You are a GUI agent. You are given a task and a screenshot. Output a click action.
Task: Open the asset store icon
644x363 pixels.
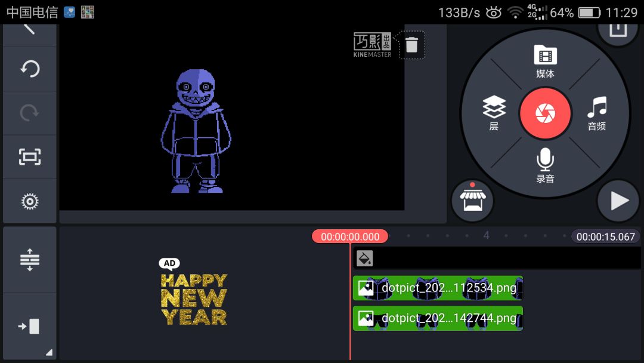472,200
